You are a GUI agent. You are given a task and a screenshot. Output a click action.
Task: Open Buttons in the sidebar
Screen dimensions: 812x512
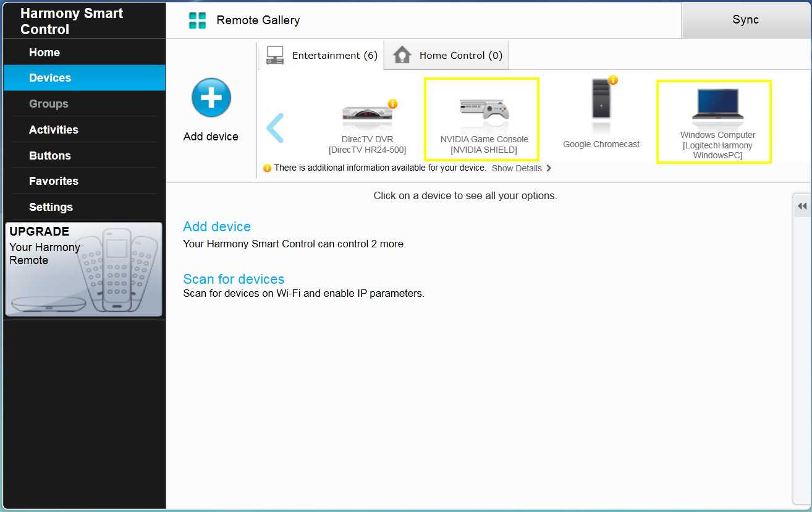85,155
